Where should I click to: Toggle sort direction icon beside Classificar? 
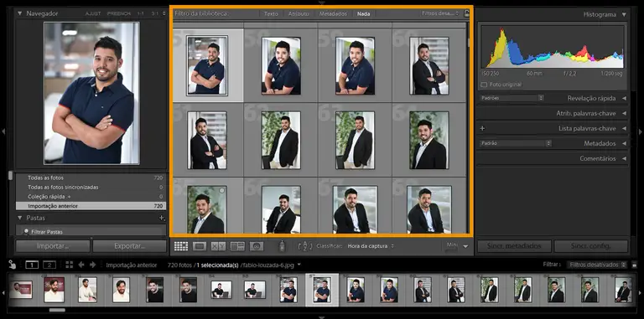(305, 246)
